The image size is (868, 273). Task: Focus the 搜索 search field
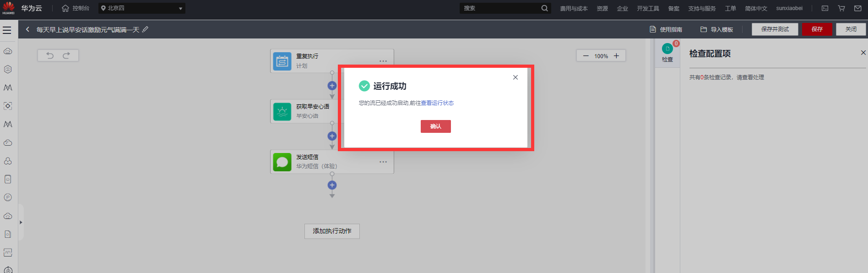499,8
